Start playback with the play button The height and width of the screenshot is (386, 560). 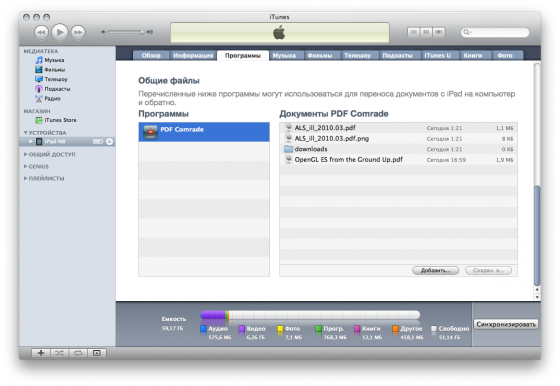tap(60, 32)
